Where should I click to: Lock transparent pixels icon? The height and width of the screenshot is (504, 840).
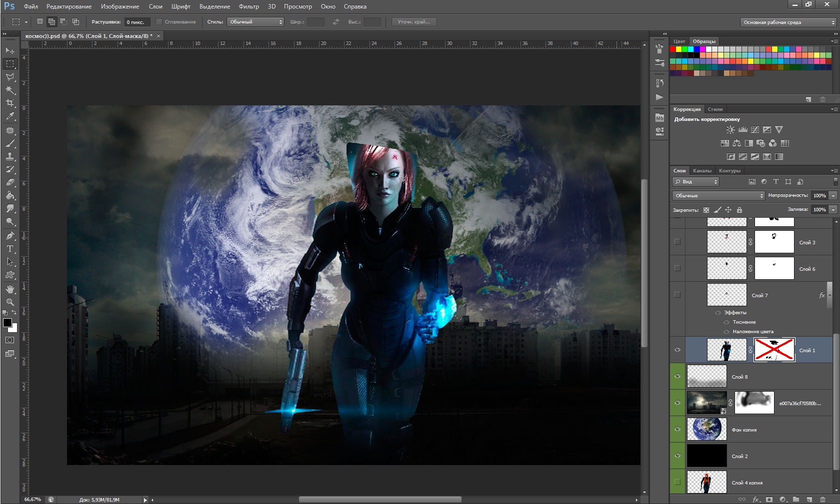pyautogui.click(x=706, y=210)
